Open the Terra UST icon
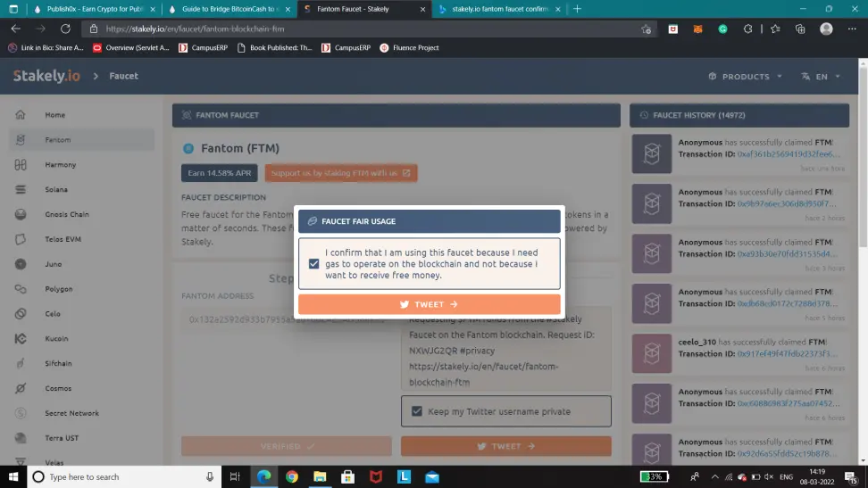Viewport: 868px width, 488px height. tap(21, 438)
